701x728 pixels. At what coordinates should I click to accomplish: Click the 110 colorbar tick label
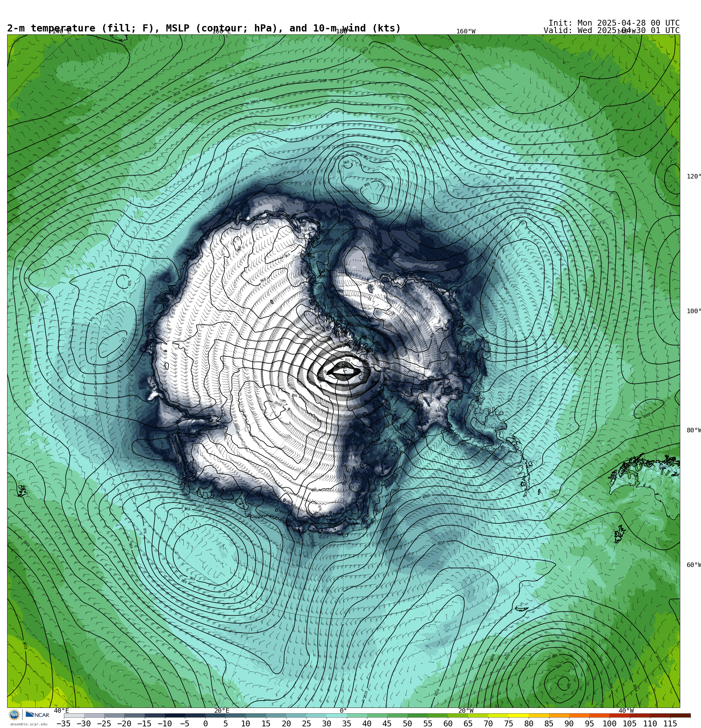click(650, 723)
